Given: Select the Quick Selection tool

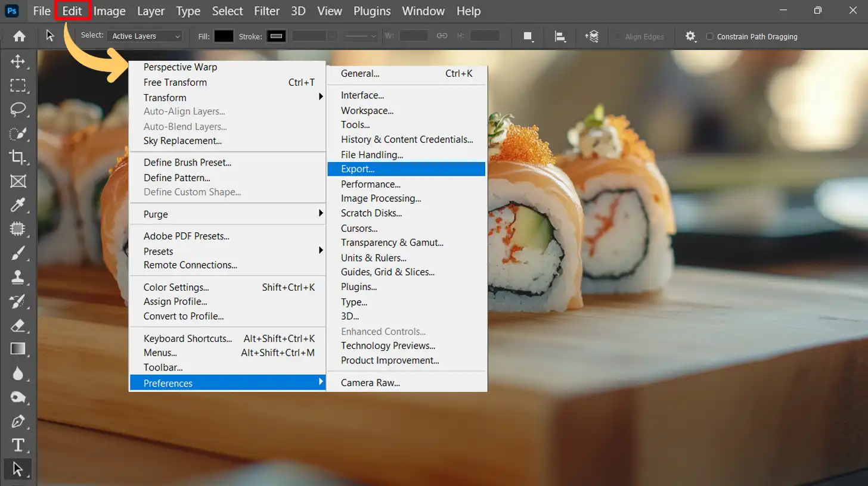Looking at the screenshot, I should (x=18, y=133).
